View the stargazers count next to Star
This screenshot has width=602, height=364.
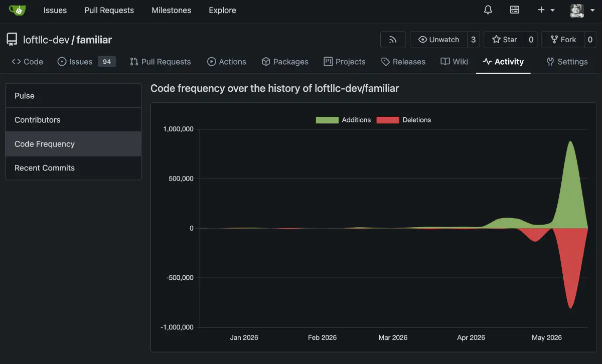(531, 40)
